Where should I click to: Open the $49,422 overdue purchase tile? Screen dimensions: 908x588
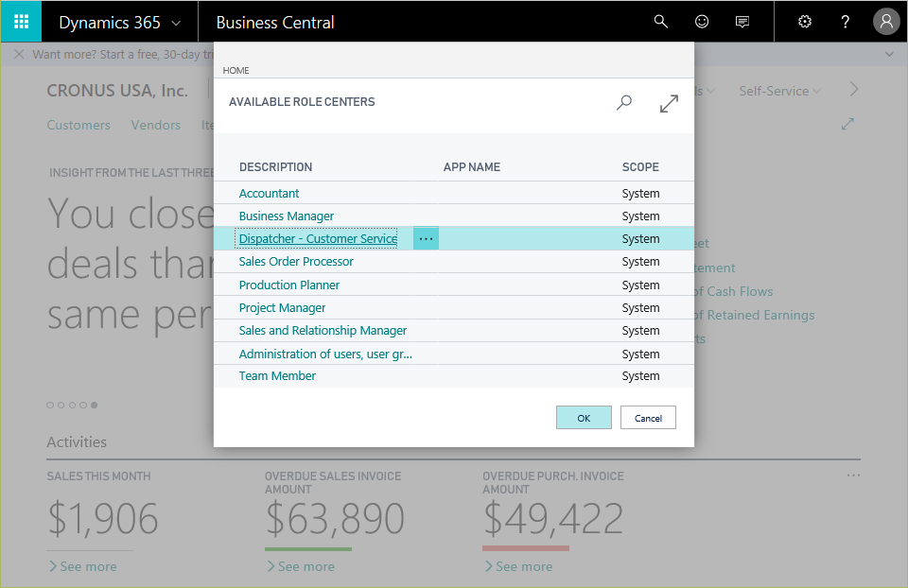click(553, 519)
